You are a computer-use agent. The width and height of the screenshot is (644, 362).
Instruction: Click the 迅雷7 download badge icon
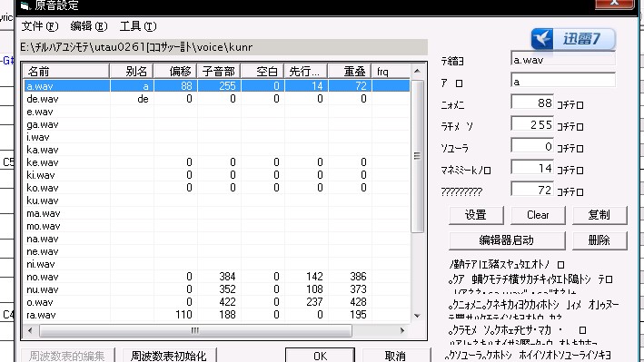pos(573,39)
